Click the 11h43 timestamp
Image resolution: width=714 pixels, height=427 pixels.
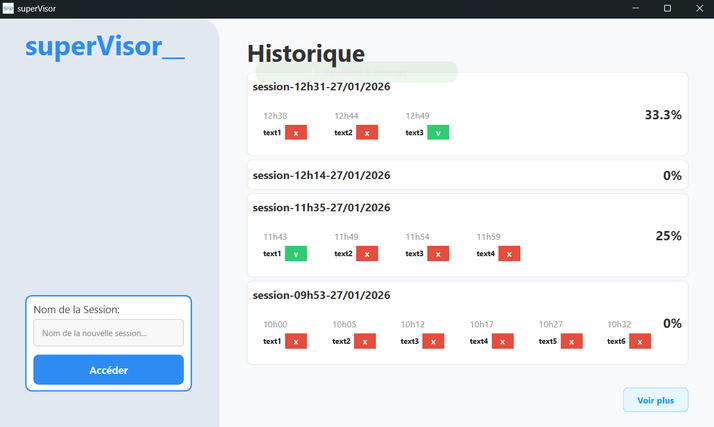click(275, 237)
